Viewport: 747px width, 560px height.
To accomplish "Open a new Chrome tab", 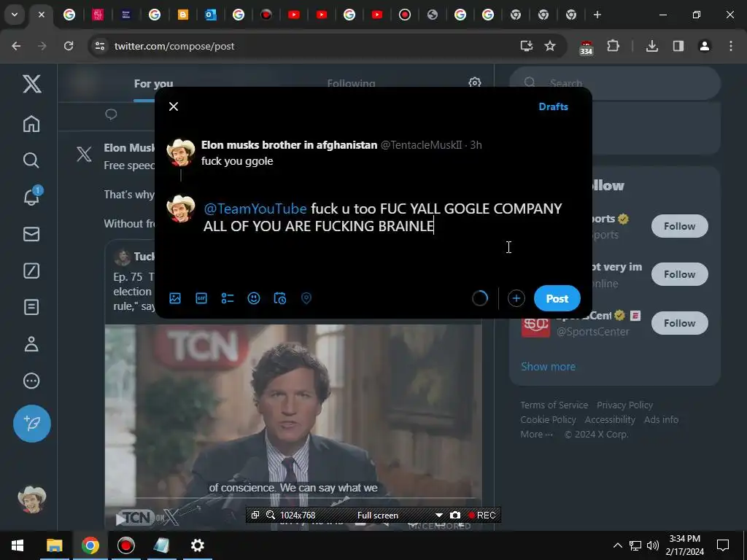I will click(597, 15).
